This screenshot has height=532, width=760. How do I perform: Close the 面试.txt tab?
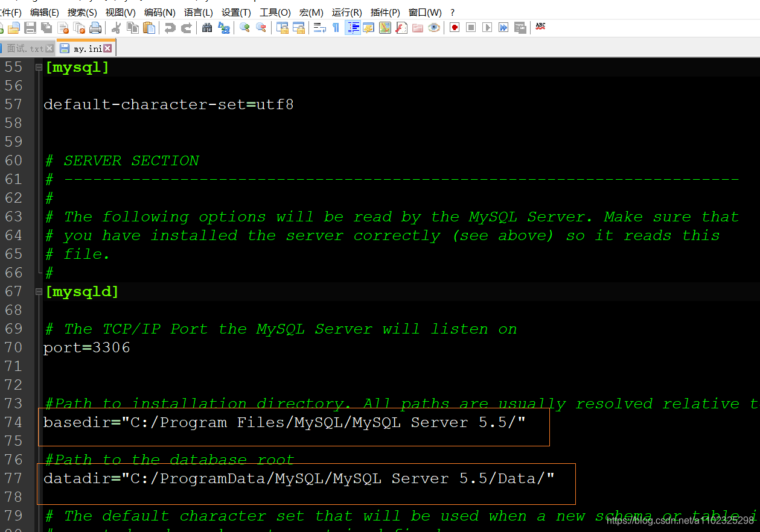pos(49,48)
